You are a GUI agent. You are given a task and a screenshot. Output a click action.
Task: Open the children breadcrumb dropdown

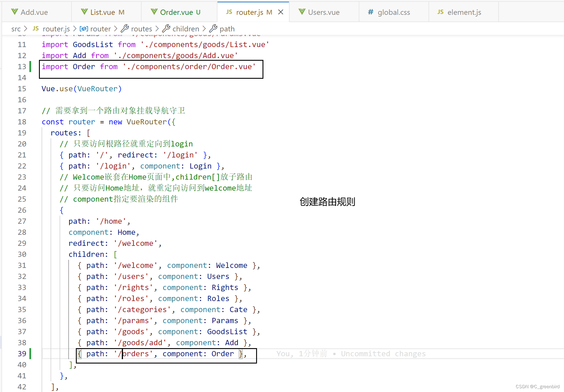pyautogui.click(x=186, y=29)
